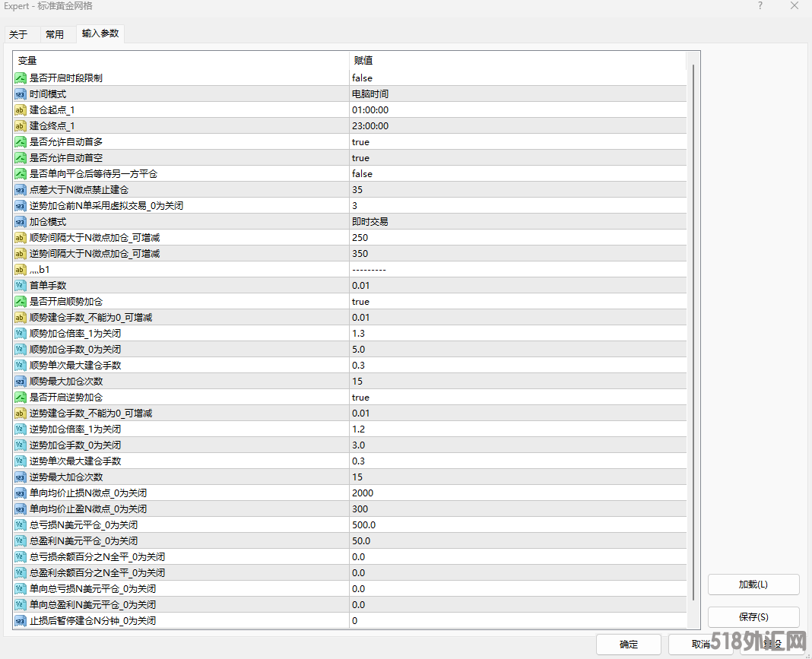Open the 即时交易 value for 加仓模式
This screenshot has height=659, width=812.
pos(370,222)
